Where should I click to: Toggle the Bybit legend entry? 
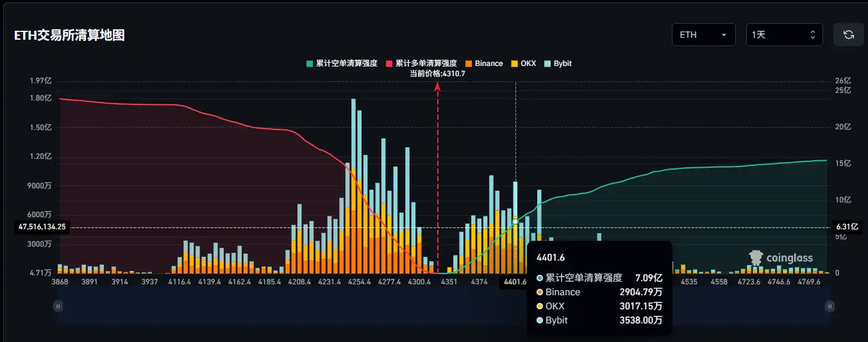click(x=558, y=63)
